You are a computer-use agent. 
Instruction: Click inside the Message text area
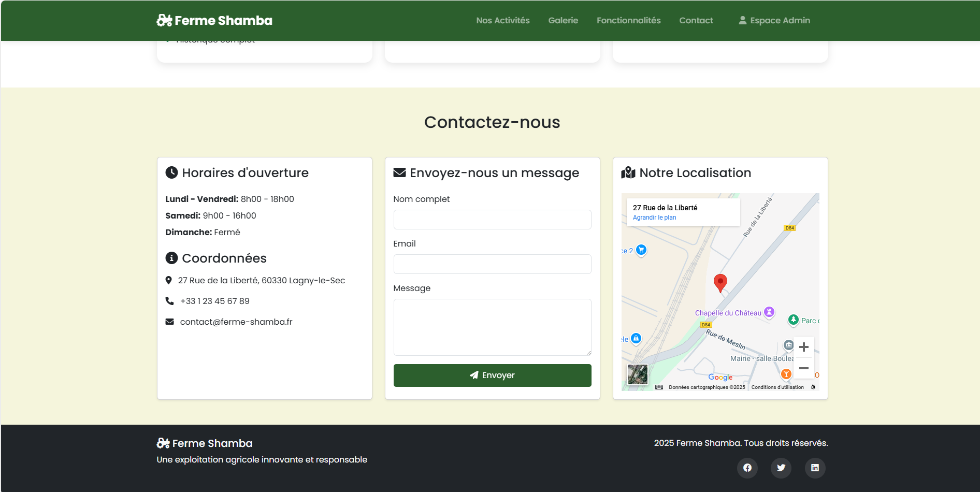pos(492,327)
